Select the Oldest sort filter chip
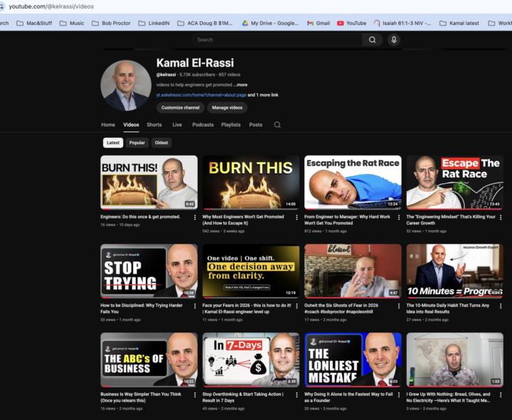The image size is (512, 420). point(161,143)
